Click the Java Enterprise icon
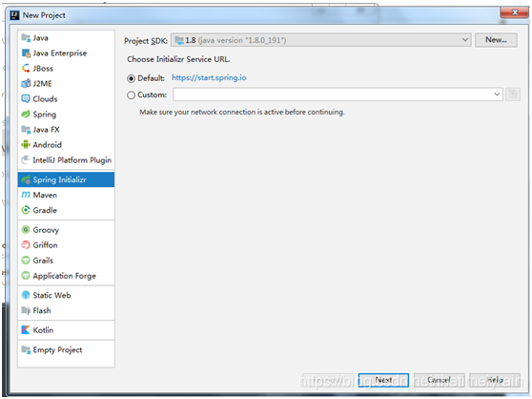Screen dimensions: 532x399 pyautogui.click(x=26, y=52)
